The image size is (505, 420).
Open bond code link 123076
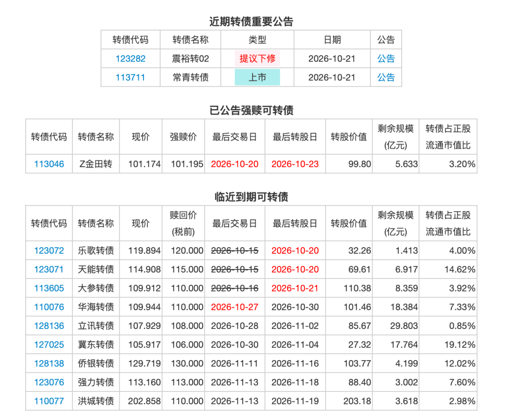(49, 382)
